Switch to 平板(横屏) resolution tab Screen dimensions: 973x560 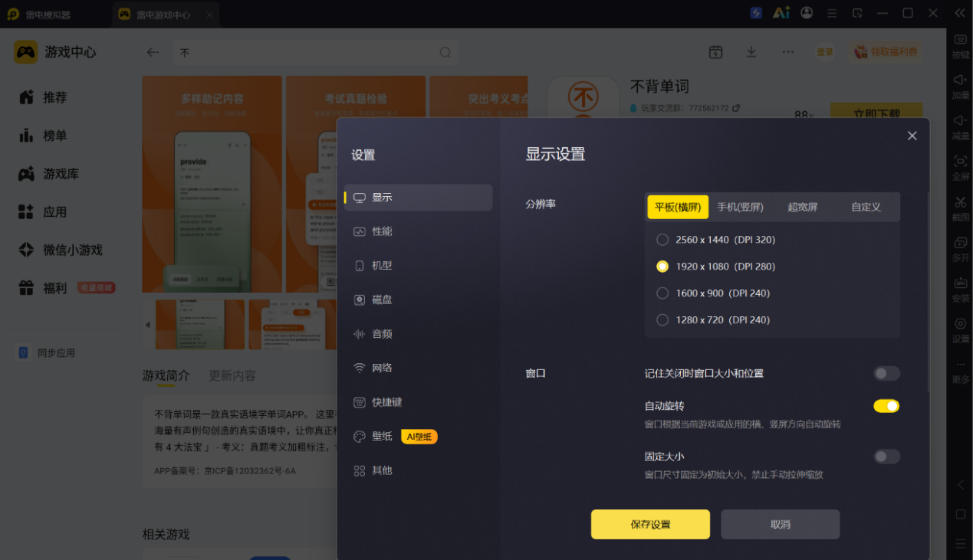point(678,207)
